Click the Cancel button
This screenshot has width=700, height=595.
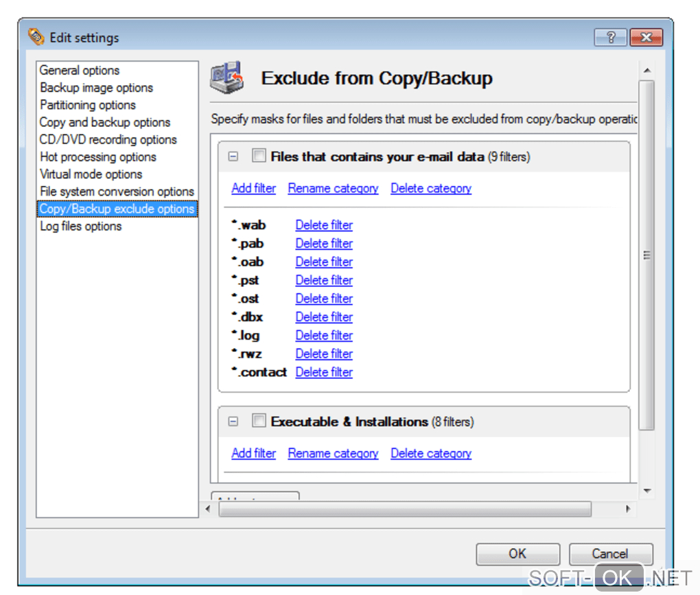610,554
